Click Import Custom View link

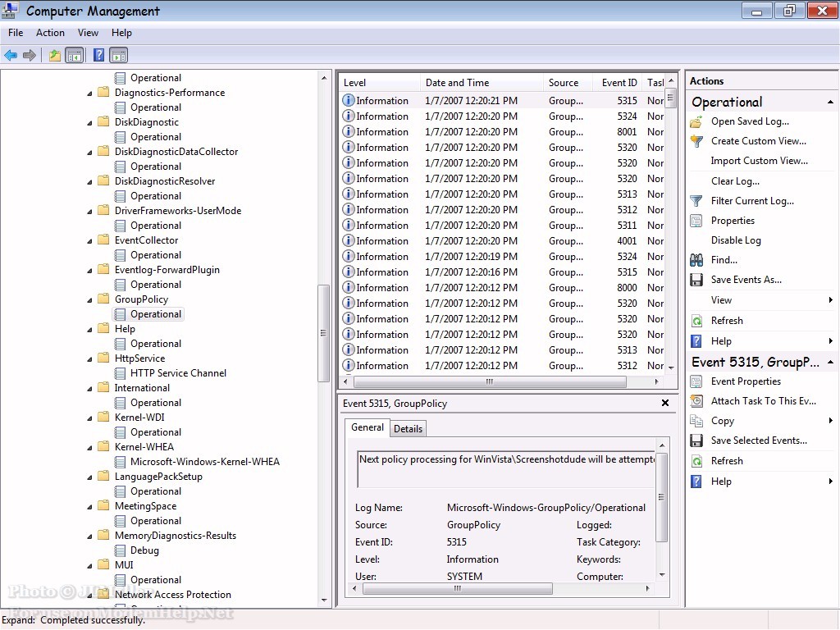click(x=759, y=161)
